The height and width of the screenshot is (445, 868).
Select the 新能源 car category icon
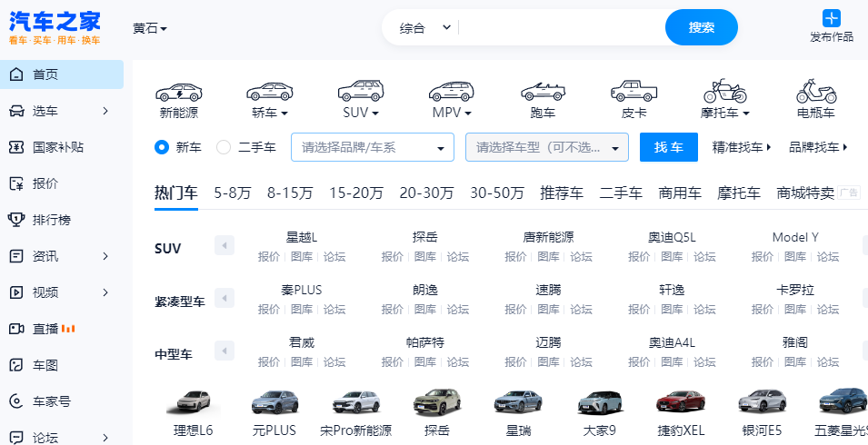coord(179,92)
